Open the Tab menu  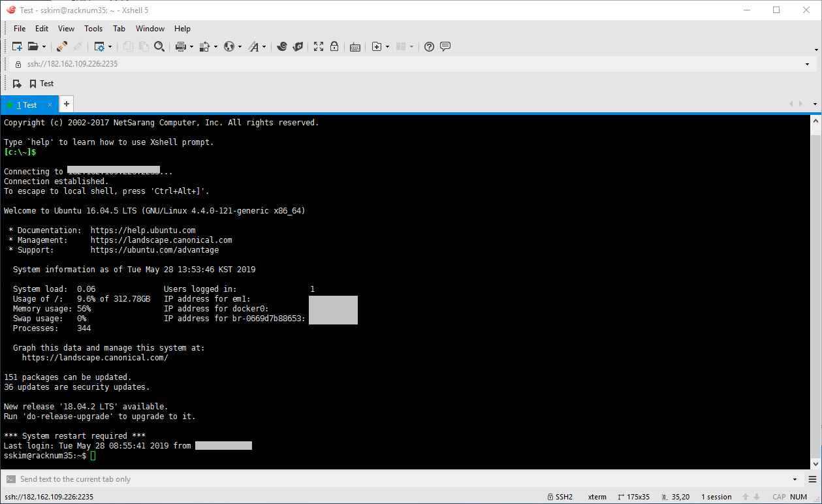(x=119, y=29)
